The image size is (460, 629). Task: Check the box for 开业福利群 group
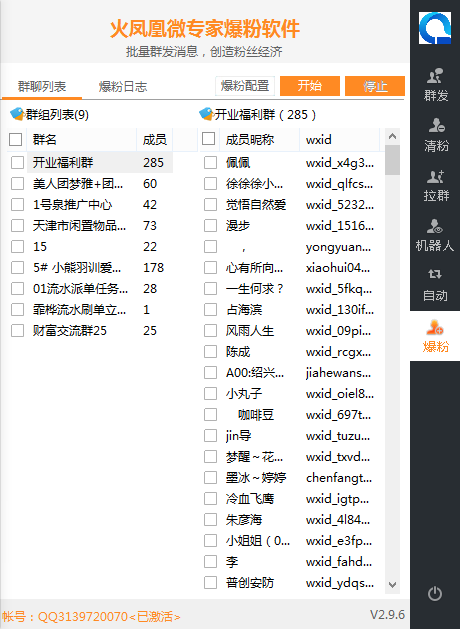pyautogui.click(x=17, y=162)
